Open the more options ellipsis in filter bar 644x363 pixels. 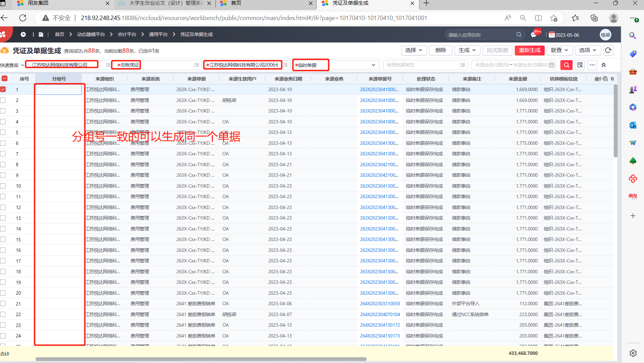click(592, 65)
